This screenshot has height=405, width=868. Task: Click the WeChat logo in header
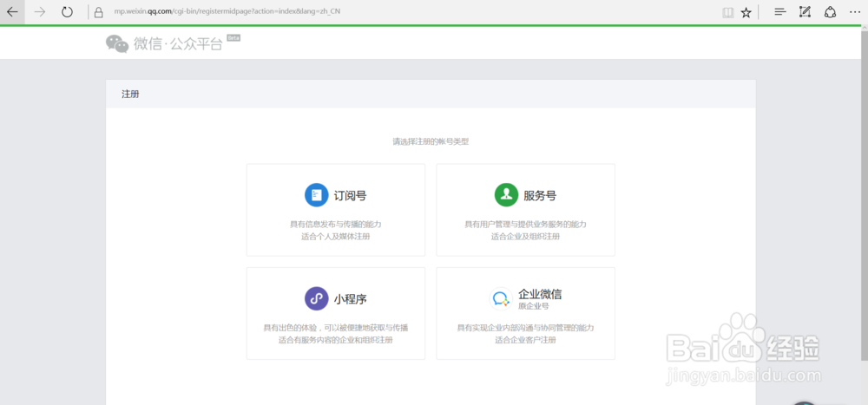(x=117, y=43)
